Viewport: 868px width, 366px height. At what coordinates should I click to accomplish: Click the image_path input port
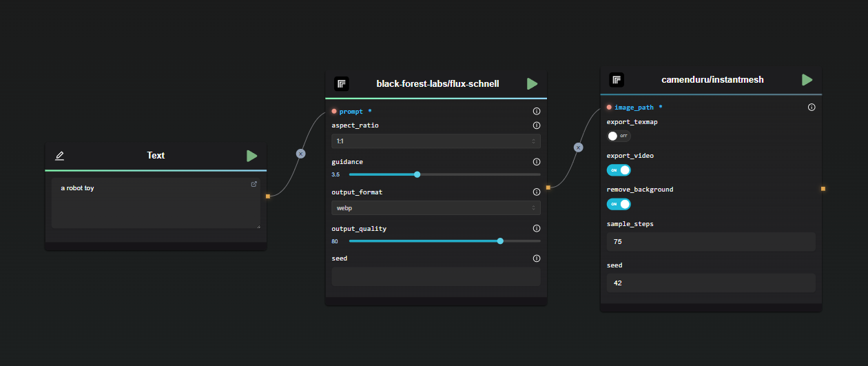click(x=609, y=108)
